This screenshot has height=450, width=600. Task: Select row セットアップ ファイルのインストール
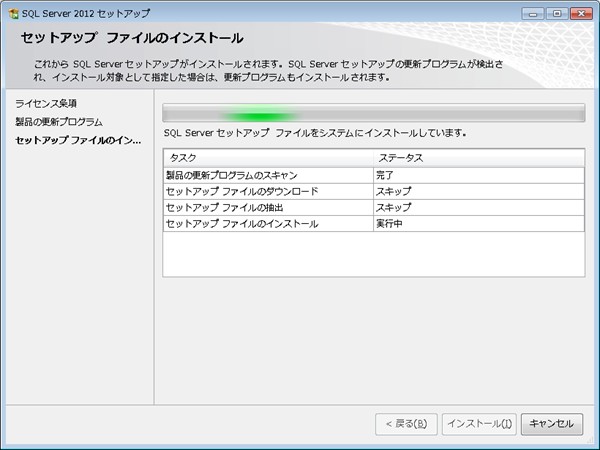tap(374, 223)
